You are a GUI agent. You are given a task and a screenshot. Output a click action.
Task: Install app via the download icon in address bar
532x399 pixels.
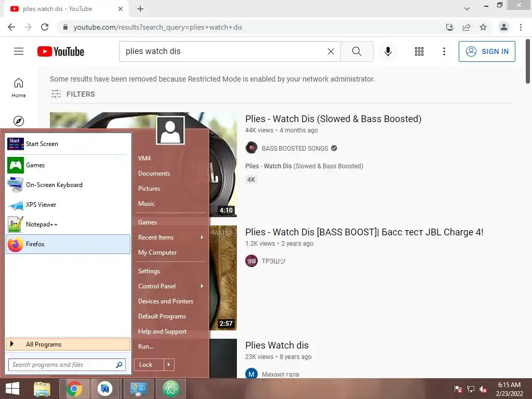[x=450, y=27]
